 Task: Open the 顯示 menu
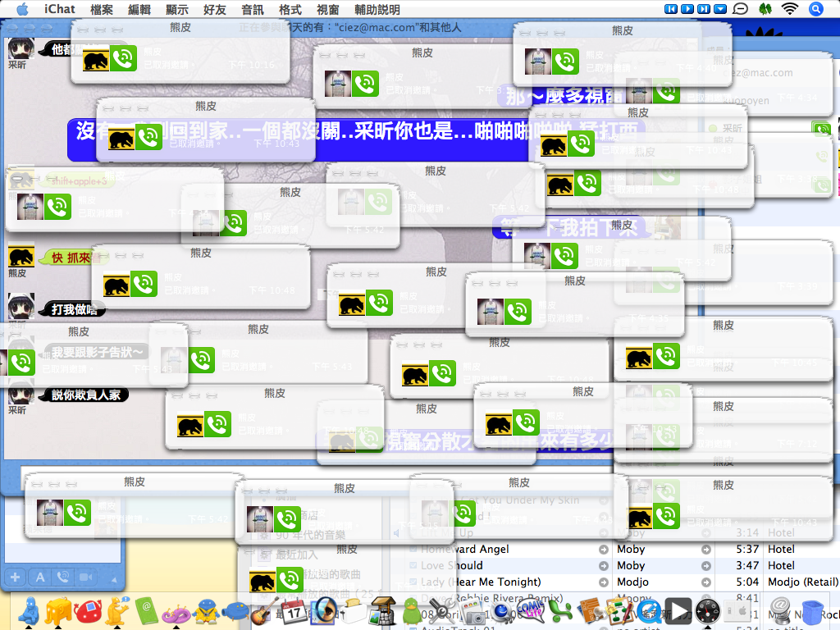pyautogui.click(x=177, y=9)
